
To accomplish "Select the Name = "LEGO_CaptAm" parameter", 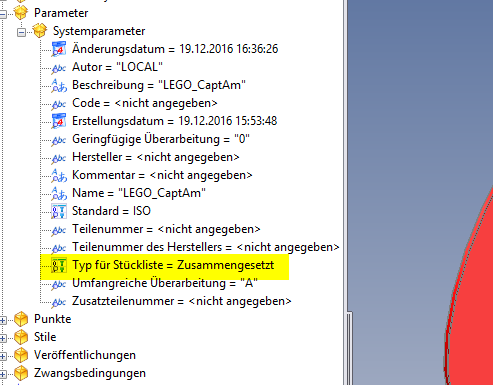I will coord(139,193).
